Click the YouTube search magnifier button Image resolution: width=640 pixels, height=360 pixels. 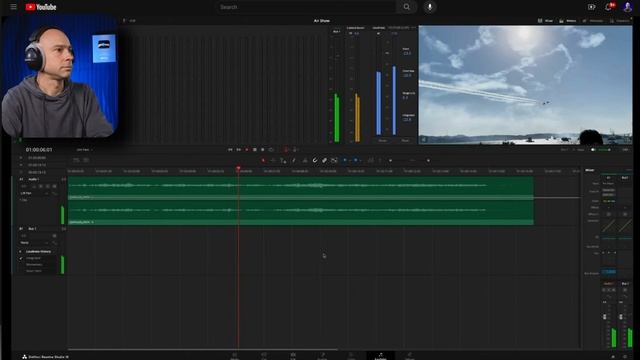click(x=407, y=7)
